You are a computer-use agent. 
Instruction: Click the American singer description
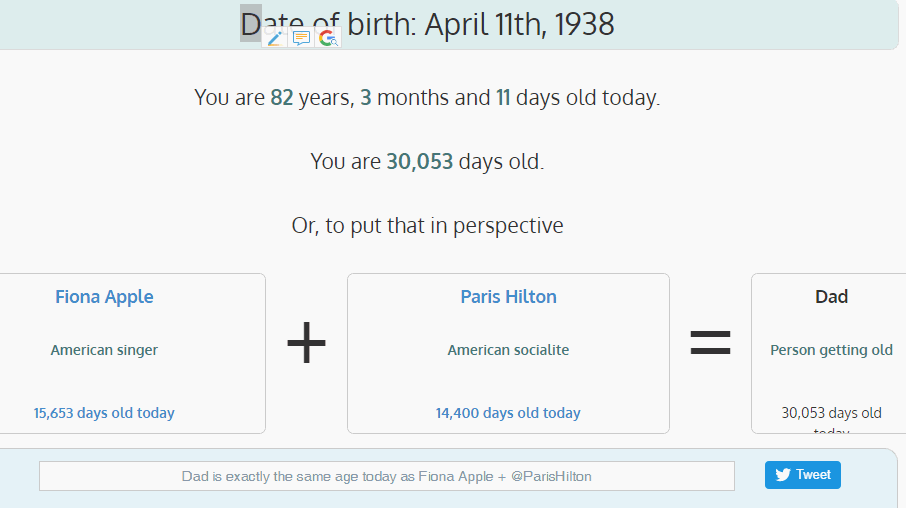104,350
